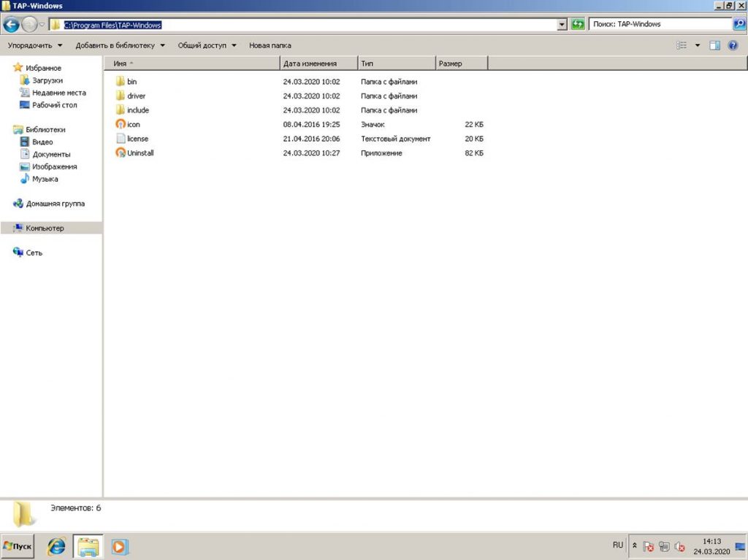
Task: Click 'Сеть' in navigation pane
Action: pos(28,253)
